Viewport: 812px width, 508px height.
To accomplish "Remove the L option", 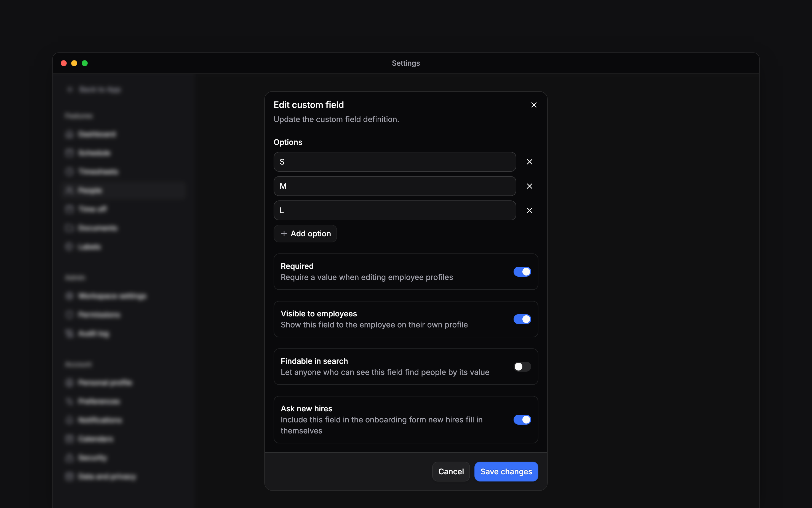I will [x=530, y=210].
